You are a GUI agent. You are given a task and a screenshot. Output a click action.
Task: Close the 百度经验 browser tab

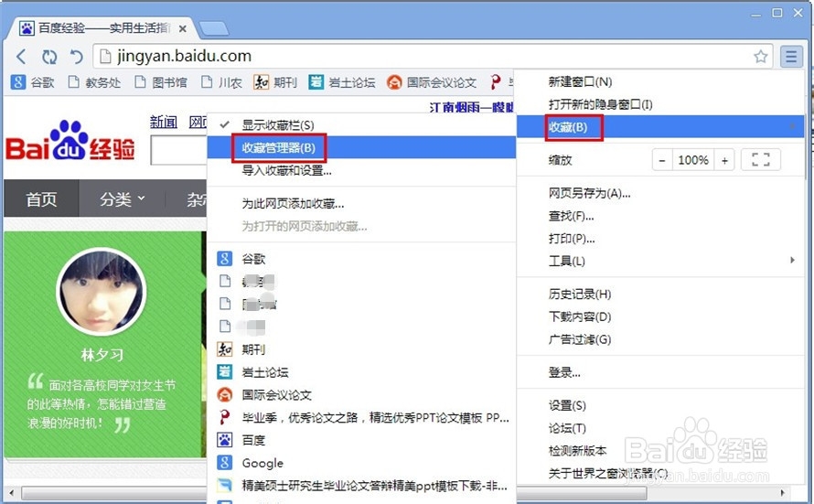(x=183, y=29)
